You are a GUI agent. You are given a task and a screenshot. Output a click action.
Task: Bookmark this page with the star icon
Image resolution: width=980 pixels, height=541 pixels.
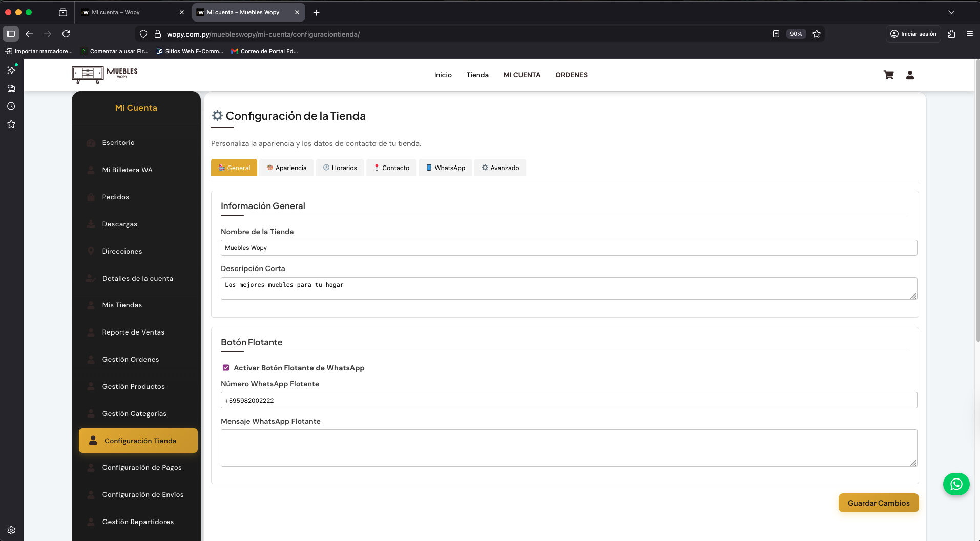click(x=817, y=34)
